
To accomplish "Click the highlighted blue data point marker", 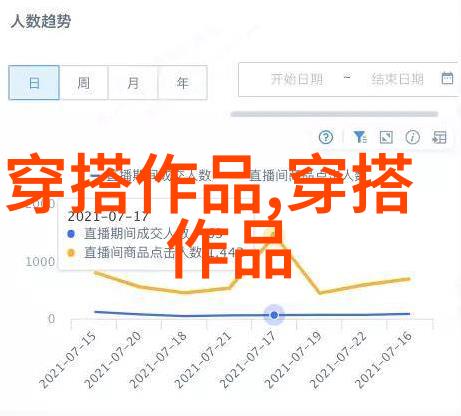I will point(274,315).
